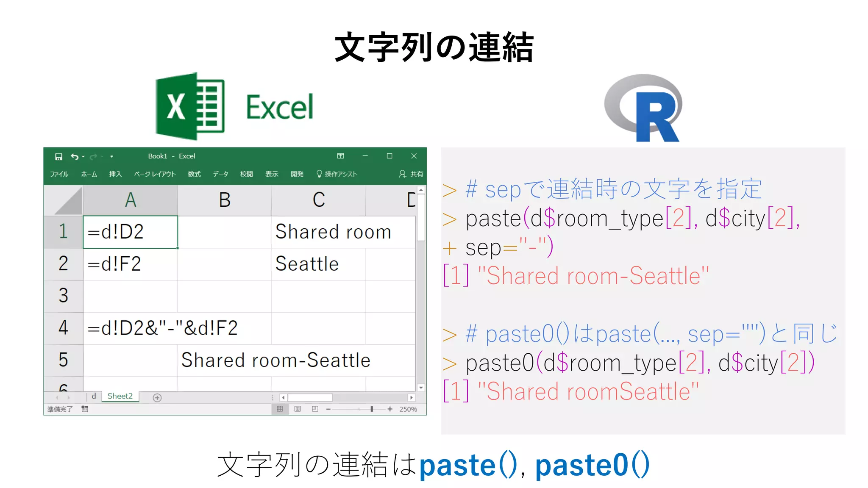This screenshot has height=488, width=868.
Task: Click cell with 'Shared room' text
Action: pyautogui.click(x=319, y=232)
